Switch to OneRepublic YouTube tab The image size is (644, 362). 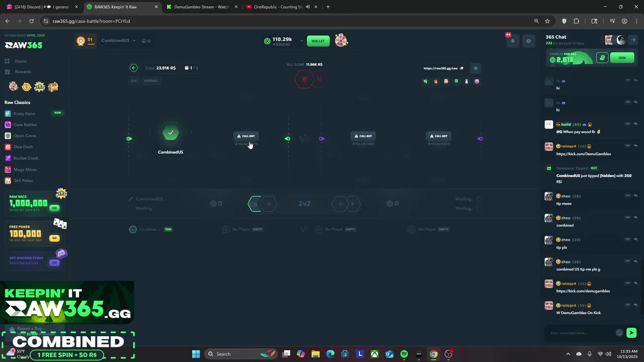278,7
